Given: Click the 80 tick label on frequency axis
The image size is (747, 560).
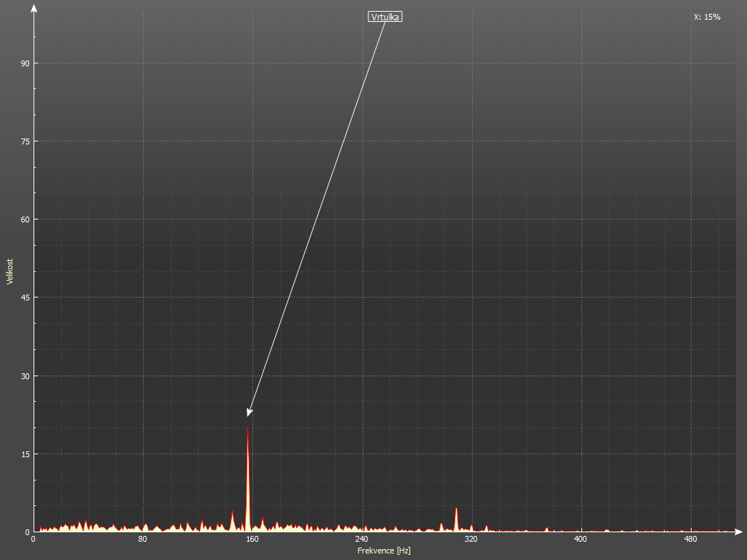Looking at the screenshot, I should point(143,540).
